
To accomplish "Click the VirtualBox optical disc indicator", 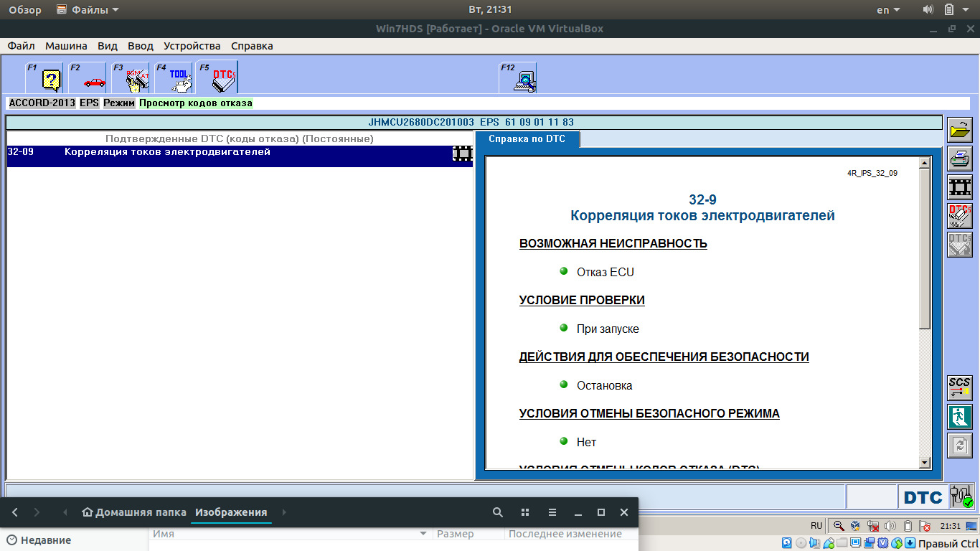I will (x=801, y=543).
